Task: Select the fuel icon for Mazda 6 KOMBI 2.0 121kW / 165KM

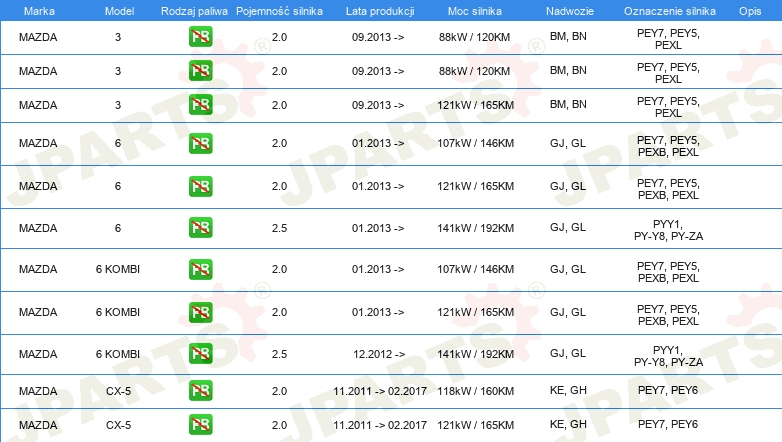Action: (200, 312)
